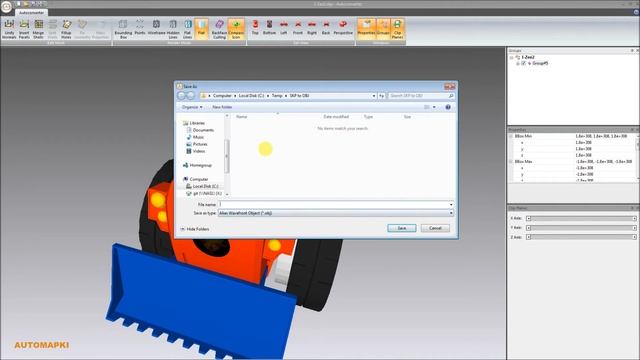Image resolution: width=640 pixels, height=360 pixels.
Task: Set the camera to Right view
Action: coord(312,28)
